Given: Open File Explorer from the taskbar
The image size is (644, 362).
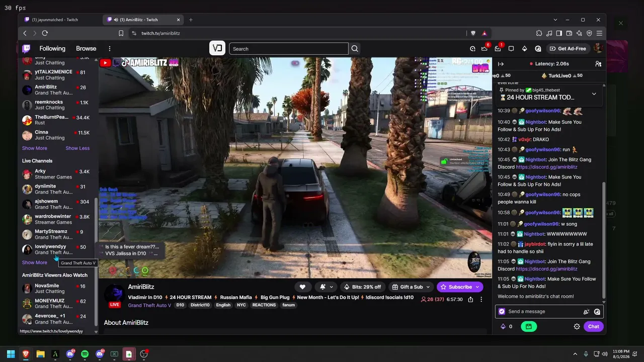Looking at the screenshot, I should point(40,354).
